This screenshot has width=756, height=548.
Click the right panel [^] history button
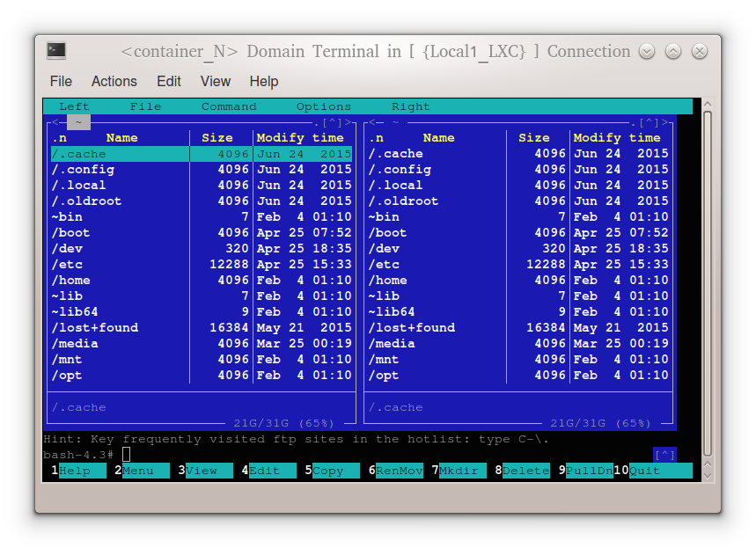(x=649, y=122)
